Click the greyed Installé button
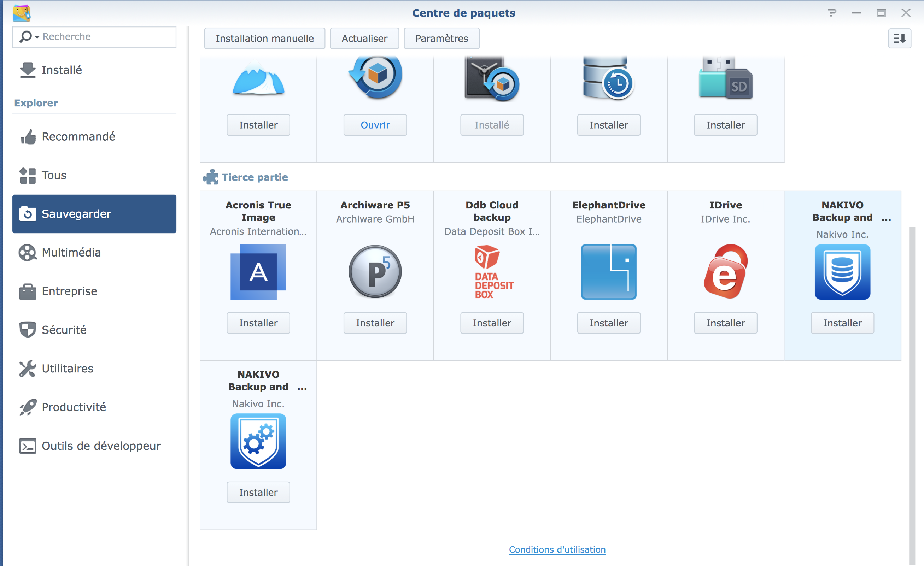Screen dimensions: 924x566 (x=492, y=125)
